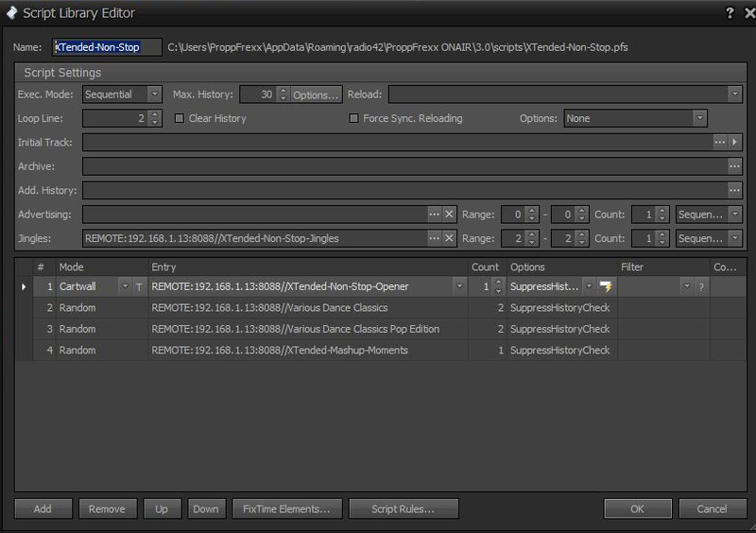
Task: Click the Add button
Action: click(43, 508)
